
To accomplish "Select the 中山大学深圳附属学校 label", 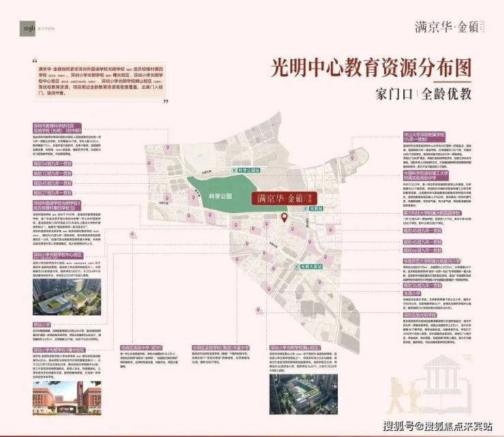I will coord(424,137).
